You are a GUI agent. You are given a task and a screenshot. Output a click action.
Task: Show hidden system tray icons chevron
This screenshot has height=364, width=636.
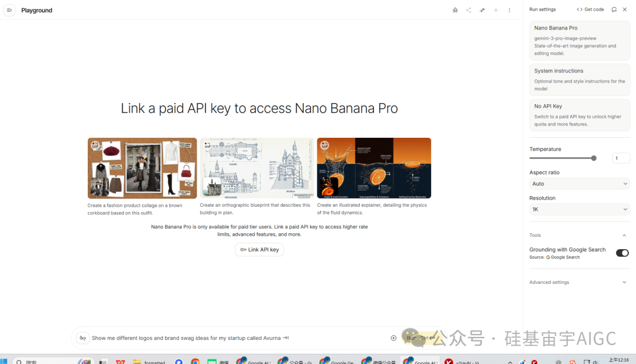510,362
